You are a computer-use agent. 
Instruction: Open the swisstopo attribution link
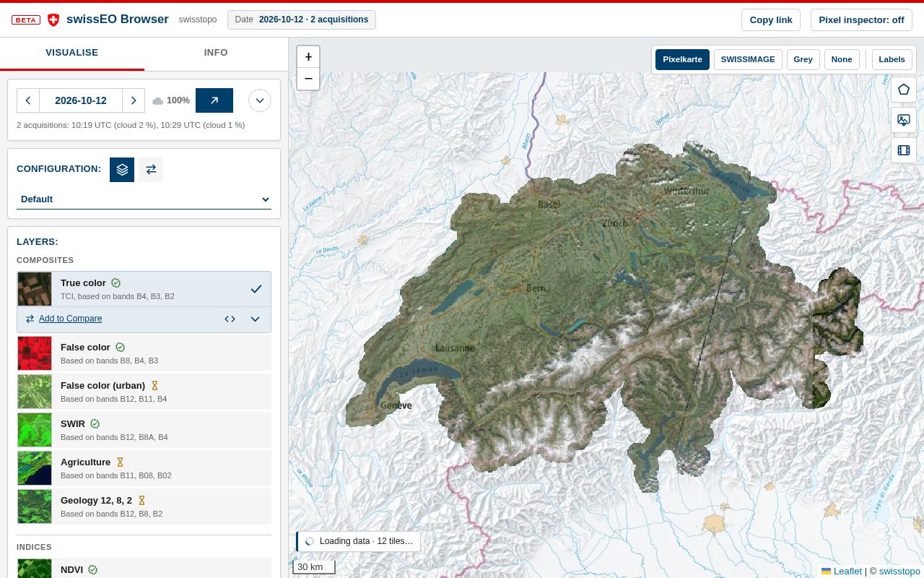[899, 571]
